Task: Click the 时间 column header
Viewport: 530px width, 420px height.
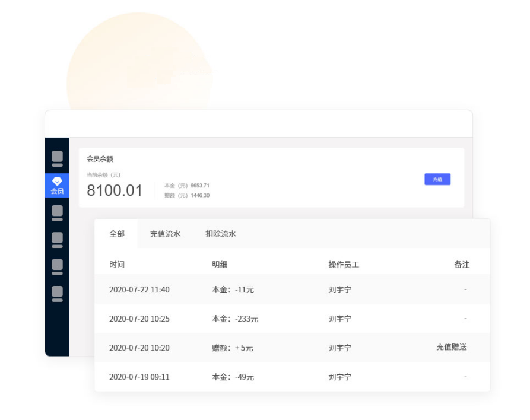Action: click(x=117, y=264)
